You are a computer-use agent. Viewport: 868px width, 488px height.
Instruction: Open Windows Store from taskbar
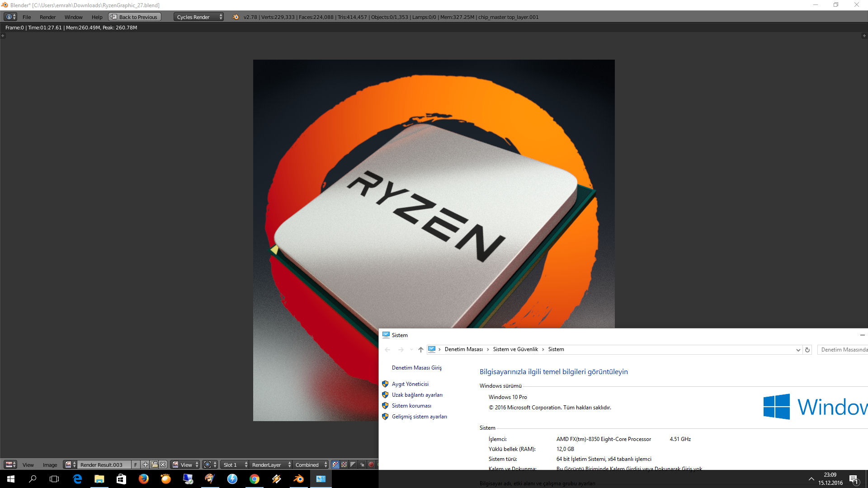point(122,479)
